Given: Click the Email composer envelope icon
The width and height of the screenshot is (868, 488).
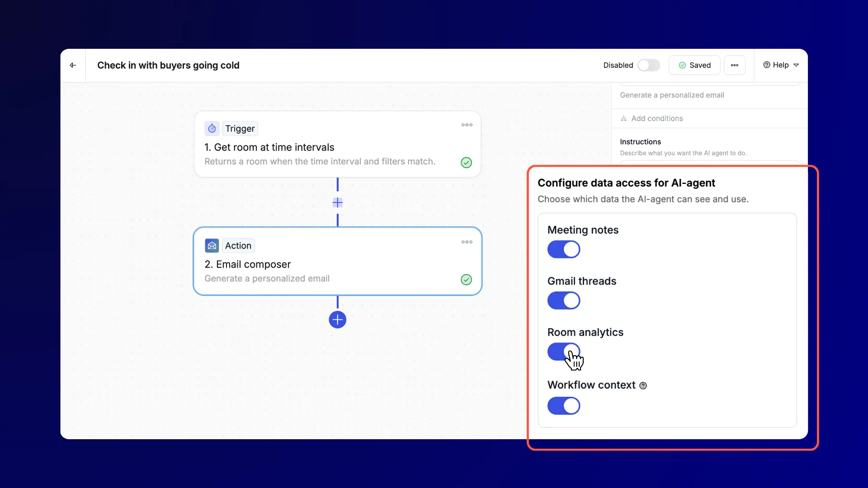Looking at the screenshot, I should (x=212, y=246).
